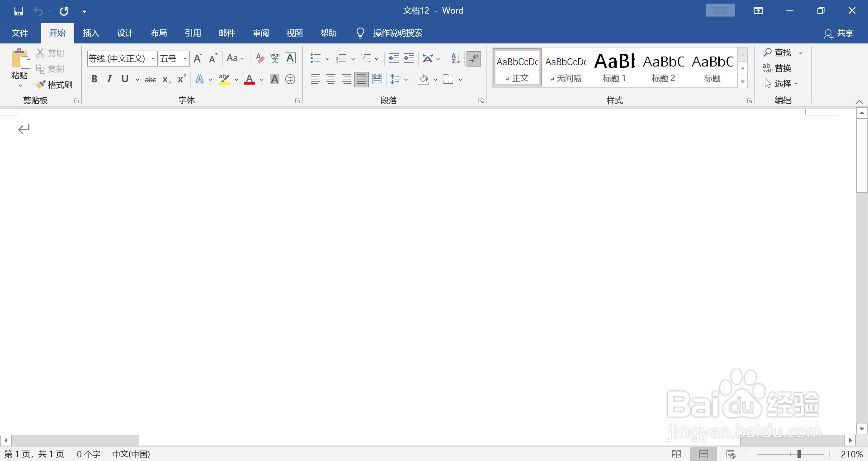Screen dimensions: 868x461
Task: Click the Clear Formatting eraser icon
Action: (x=260, y=58)
